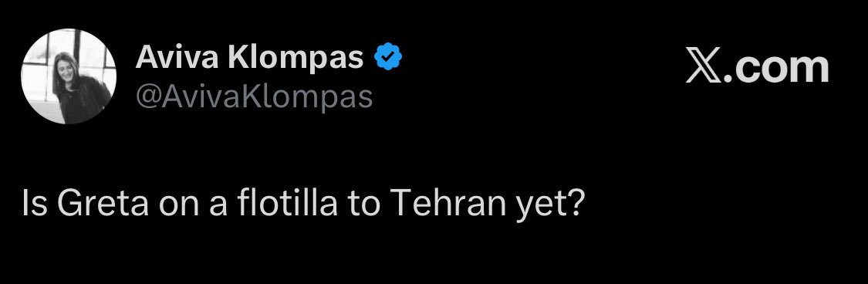Click the question mark ending the post
The width and height of the screenshot is (868, 284).
pos(577,203)
